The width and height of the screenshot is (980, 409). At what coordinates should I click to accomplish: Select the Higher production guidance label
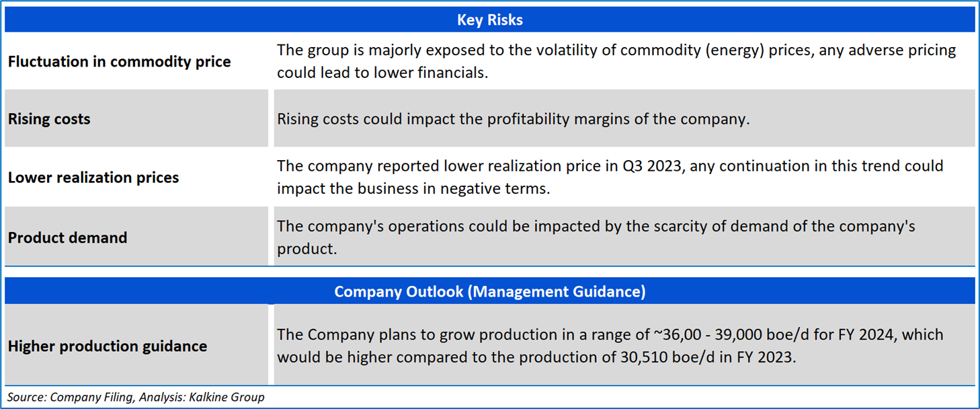point(108,346)
